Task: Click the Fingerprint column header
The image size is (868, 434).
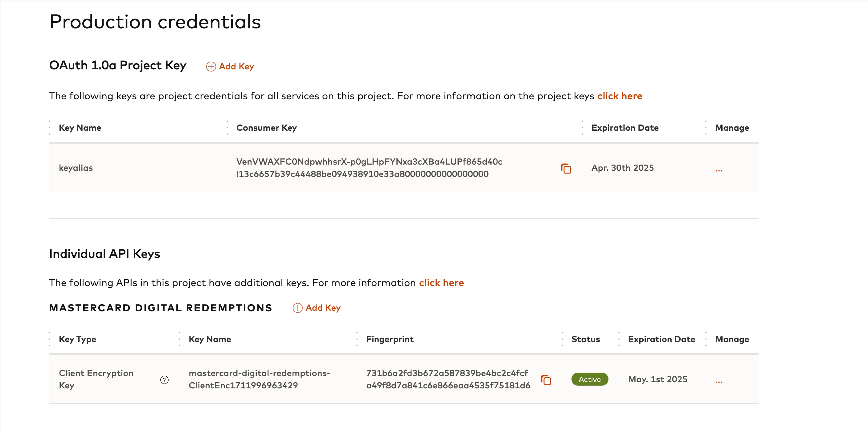Action: [x=390, y=339]
